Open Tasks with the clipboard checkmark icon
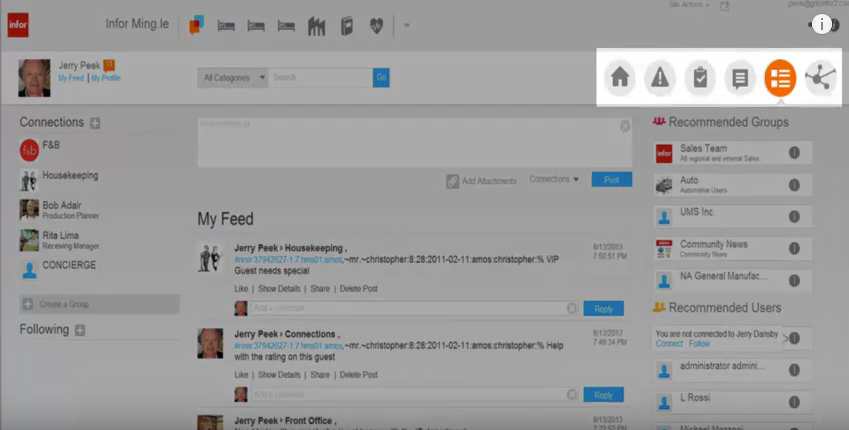The image size is (849, 430). click(x=700, y=77)
